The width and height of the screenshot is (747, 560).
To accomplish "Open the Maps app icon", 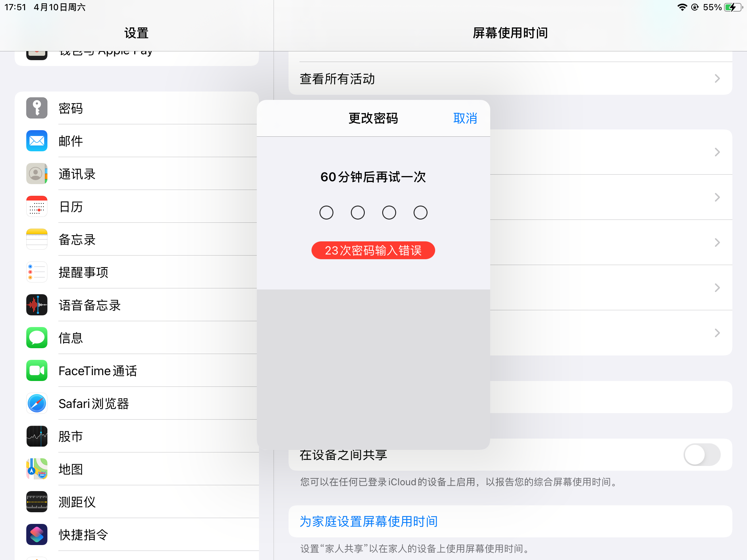I will [x=37, y=469].
